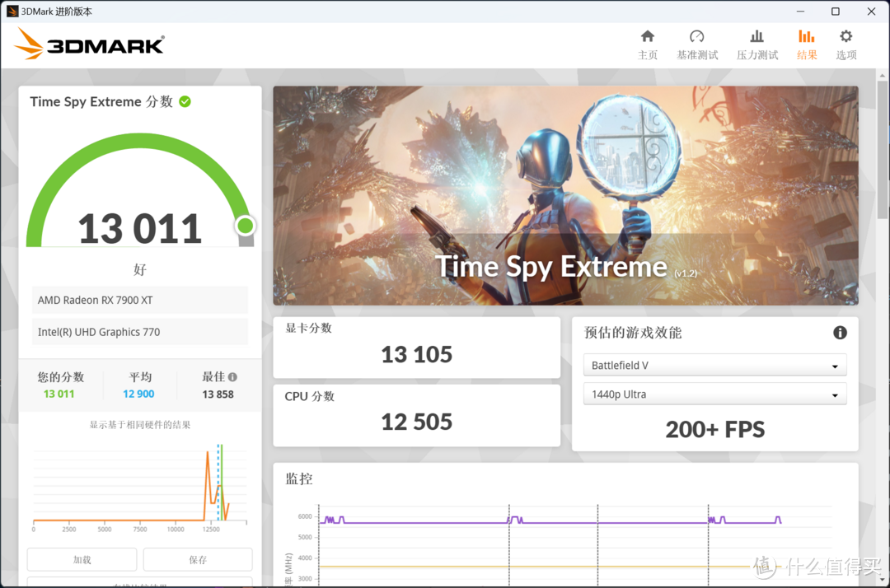Image resolution: width=890 pixels, height=588 pixels.
Task: Click the 显卡分数 value 13 105
Action: click(417, 354)
